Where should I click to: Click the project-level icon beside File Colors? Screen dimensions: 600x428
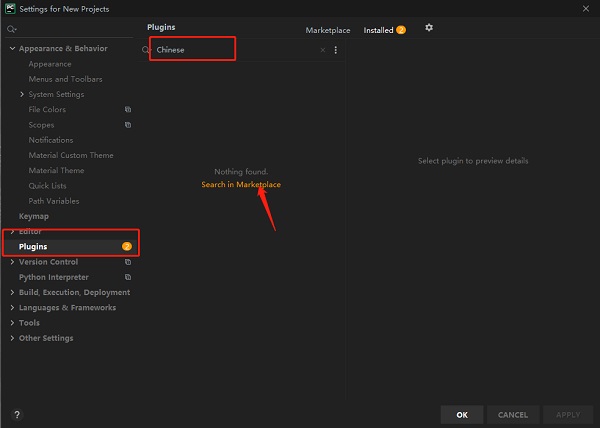coord(127,110)
